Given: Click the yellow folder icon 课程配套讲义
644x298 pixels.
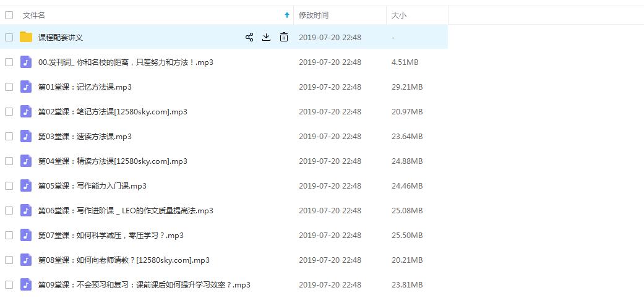Looking at the screenshot, I should click(x=26, y=37).
